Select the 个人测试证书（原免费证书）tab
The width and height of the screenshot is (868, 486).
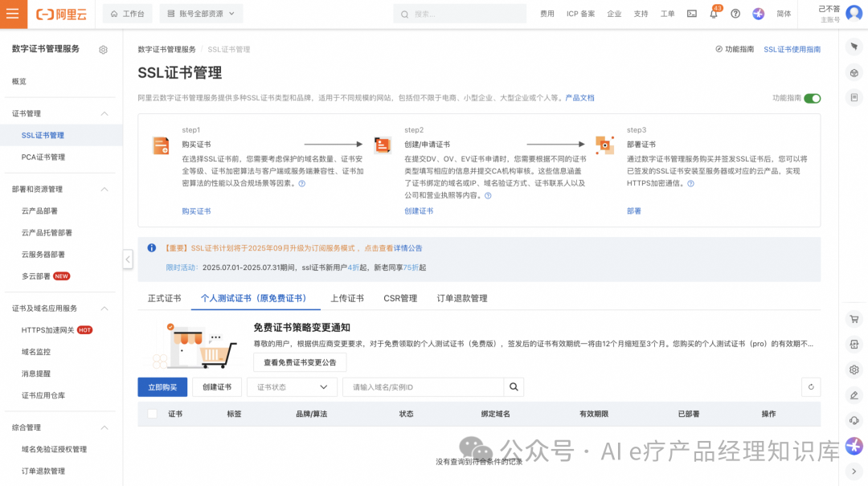(256, 298)
